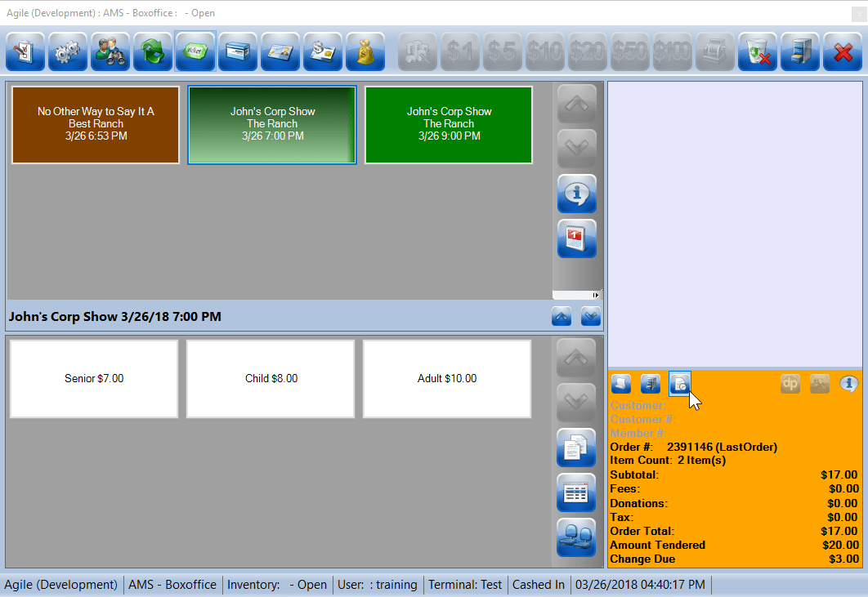Viewport: 868px width, 597px height.
Task: Add Child $8.00 ticket
Action: 271,379
